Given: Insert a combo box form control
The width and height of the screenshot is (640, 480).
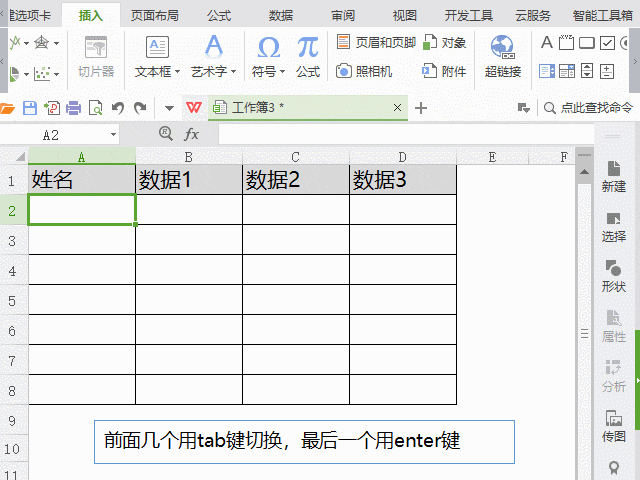Looking at the screenshot, I should click(x=567, y=71).
